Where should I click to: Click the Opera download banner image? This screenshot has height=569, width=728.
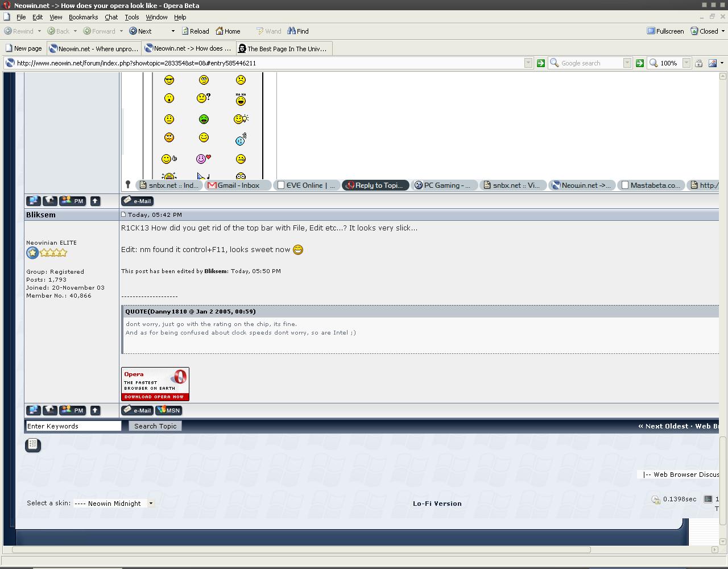click(155, 384)
